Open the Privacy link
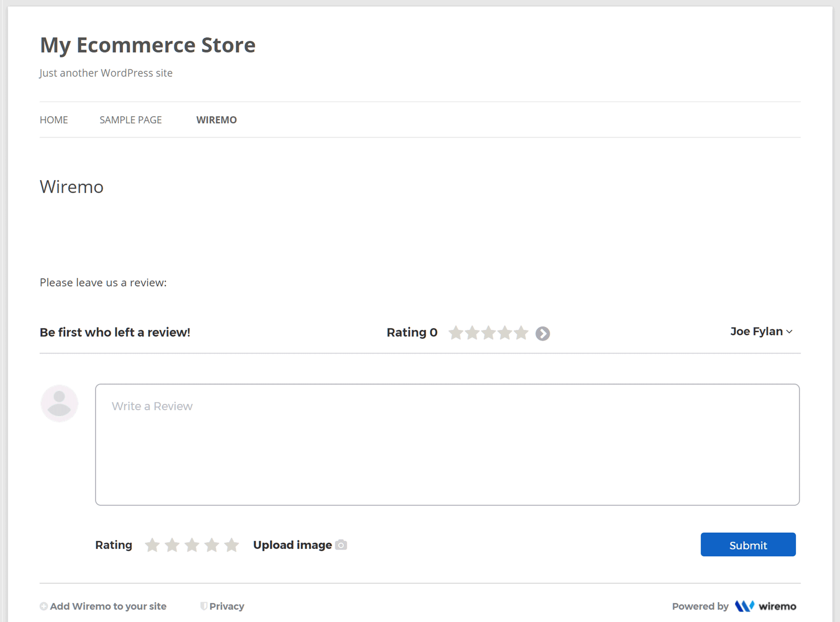 pos(227,606)
